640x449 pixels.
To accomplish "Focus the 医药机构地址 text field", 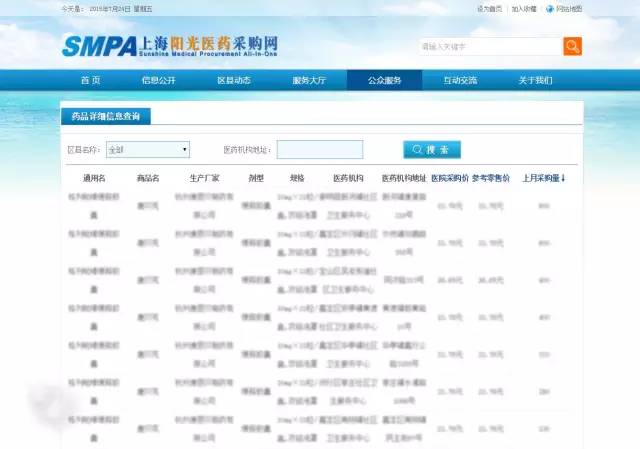I will tap(320, 150).
